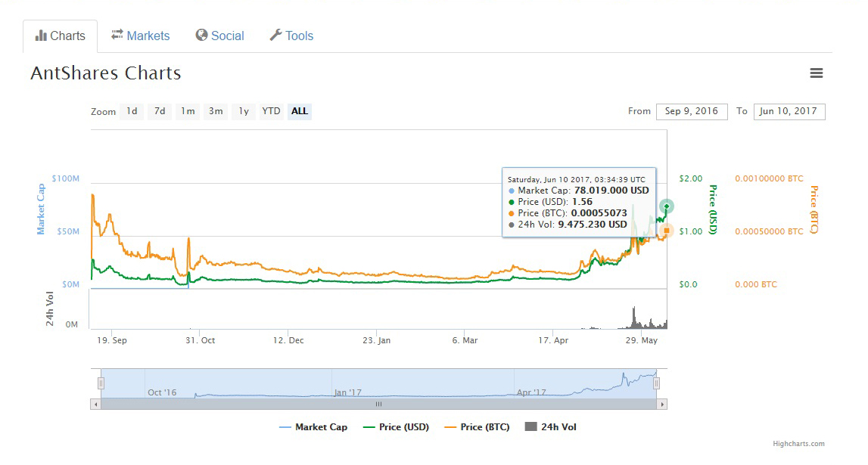Click the wrench icon beside Tools

click(275, 35)
